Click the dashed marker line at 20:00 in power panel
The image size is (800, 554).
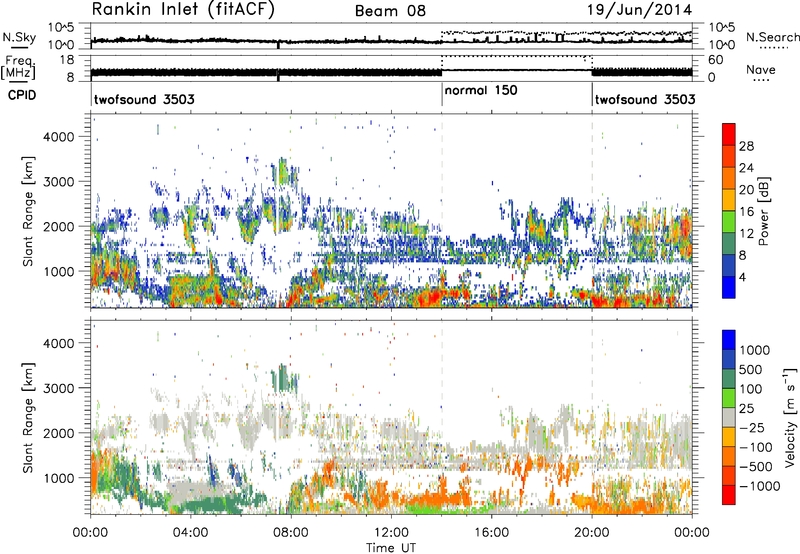[x=592, y=211]
